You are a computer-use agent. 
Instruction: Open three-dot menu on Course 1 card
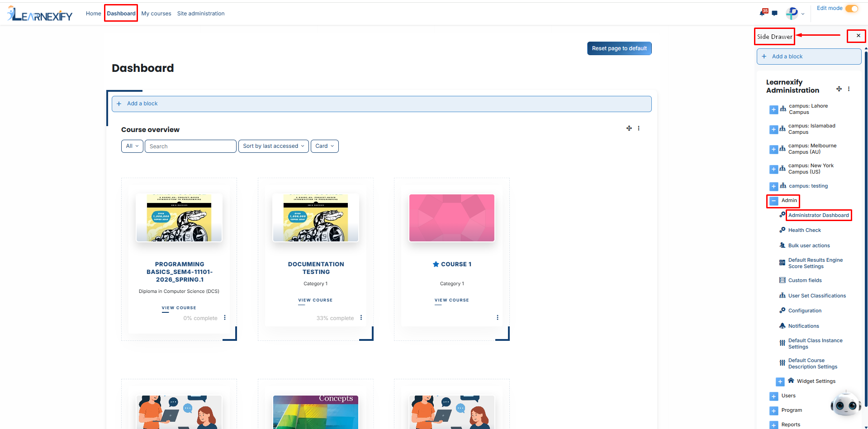498,318
